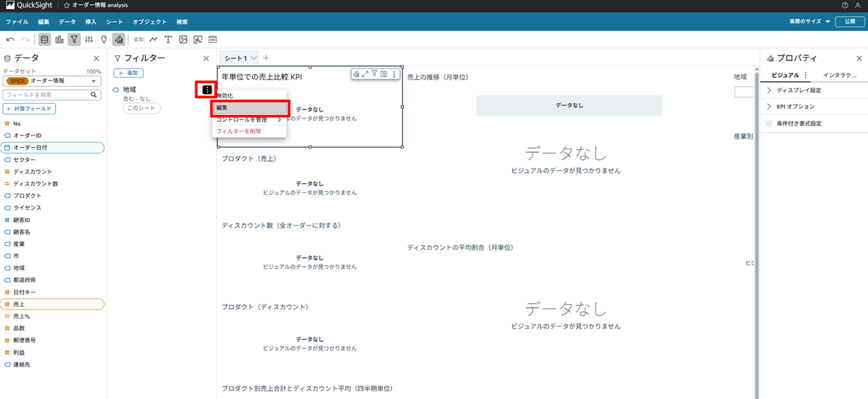Open the visualize bar-chart icon

[x=59, y=39]
